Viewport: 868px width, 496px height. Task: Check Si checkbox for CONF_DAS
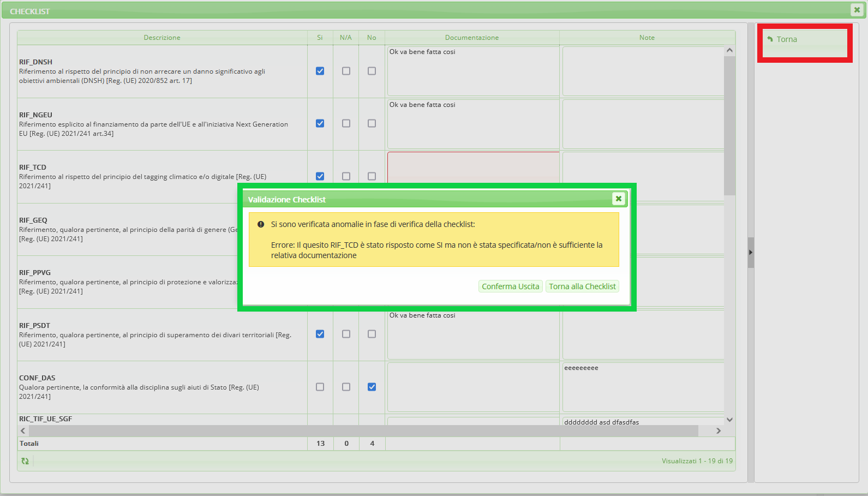click(320, 387)
